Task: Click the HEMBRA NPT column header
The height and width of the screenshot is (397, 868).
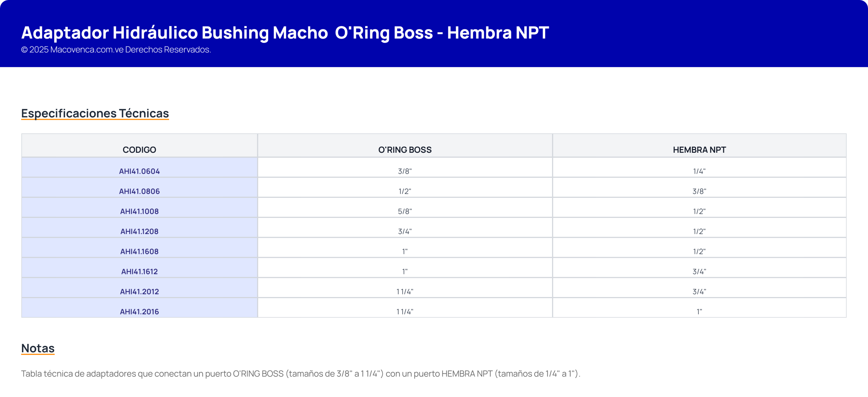Action: click(x=699, y=150)
